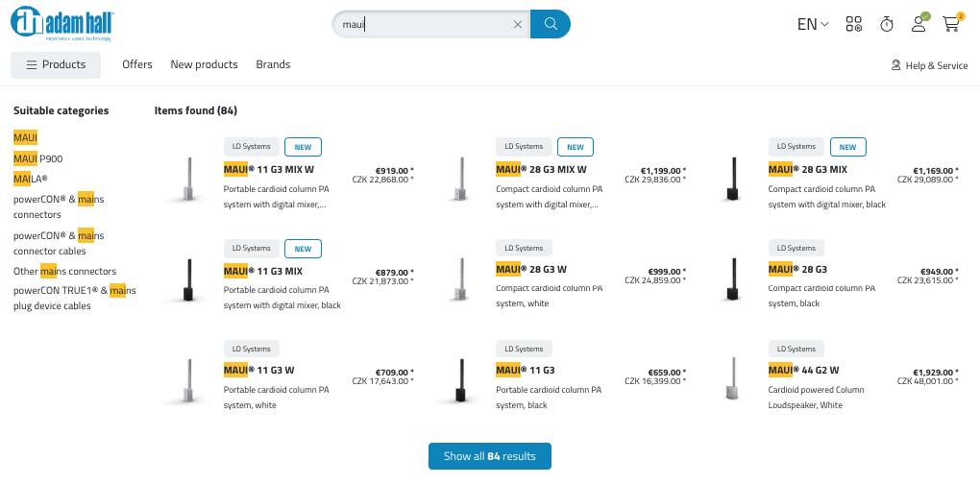Select the MAUI P900 category
The image size is (980, 484).
click(x=38, y=158)
